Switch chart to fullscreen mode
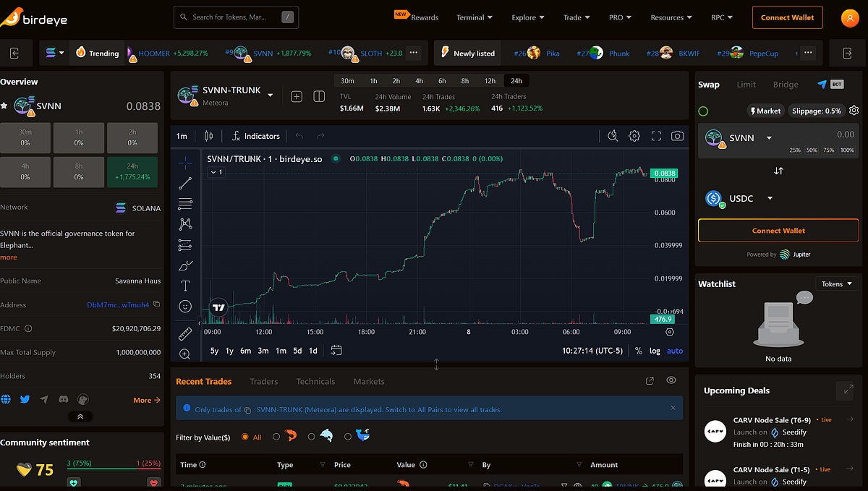Screen dimensions: 868x491 point(656,136)
